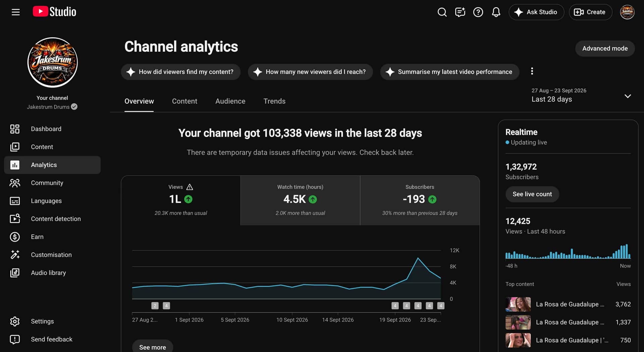Viewport: 644px width, 352px height.
Task: Open the notifications bell
Action: point(496,12)
